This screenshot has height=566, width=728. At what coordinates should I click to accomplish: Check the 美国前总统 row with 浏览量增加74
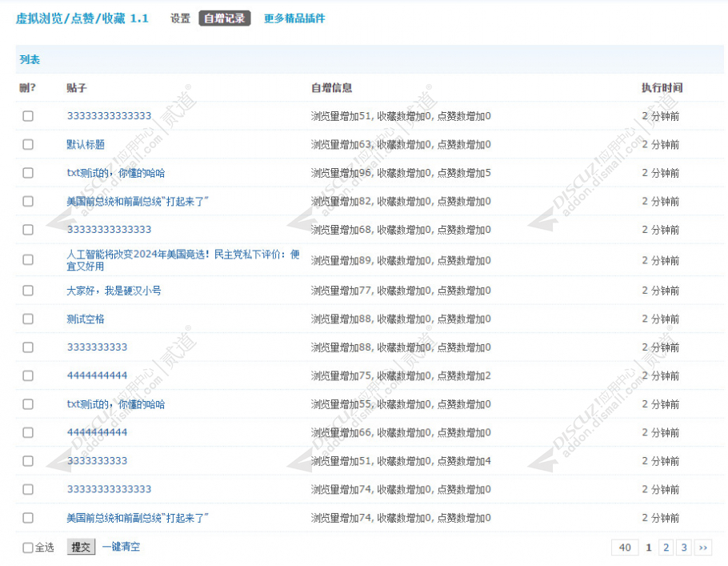(28, 518)
